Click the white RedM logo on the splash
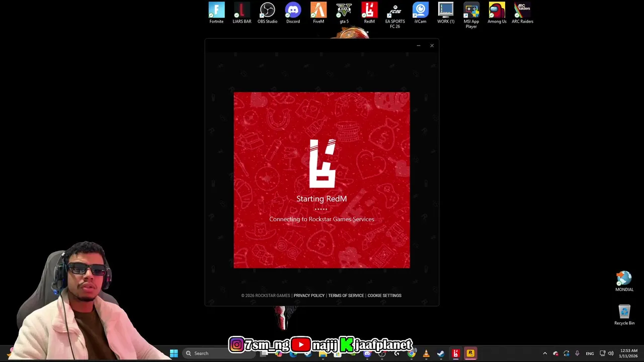This screenshot has width=644, height=362. click(323, 164)
